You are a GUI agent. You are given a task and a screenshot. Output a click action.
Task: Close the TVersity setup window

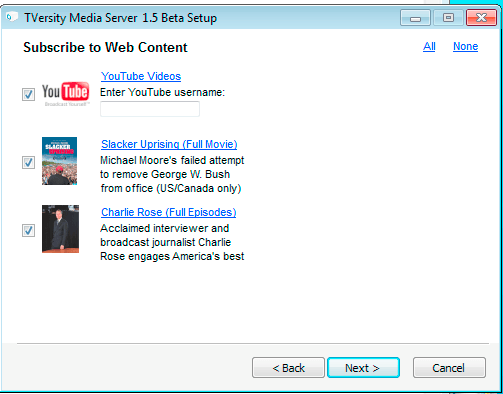point(481,18)
